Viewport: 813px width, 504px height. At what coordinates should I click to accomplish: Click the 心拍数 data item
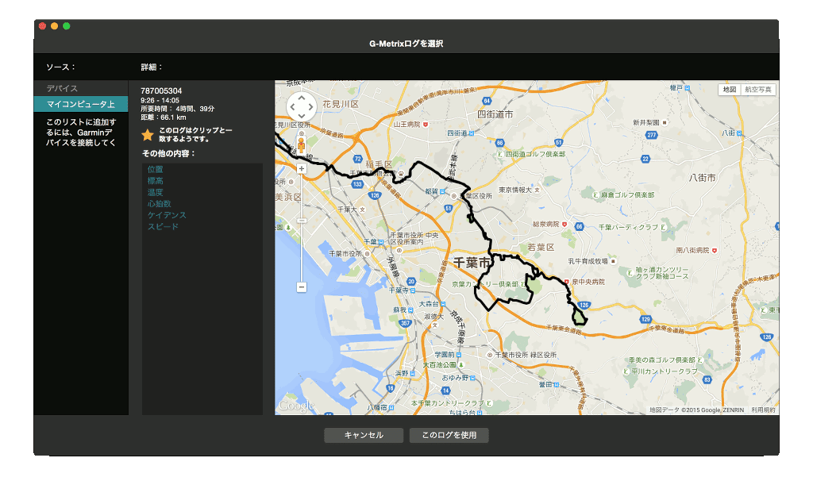pyautogui.click(x=159, y=204)
